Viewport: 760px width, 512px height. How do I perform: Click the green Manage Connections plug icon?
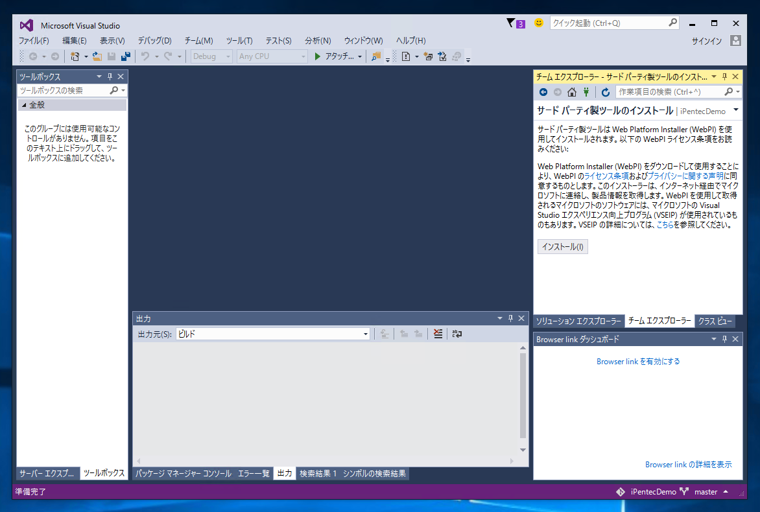[586, 92]
